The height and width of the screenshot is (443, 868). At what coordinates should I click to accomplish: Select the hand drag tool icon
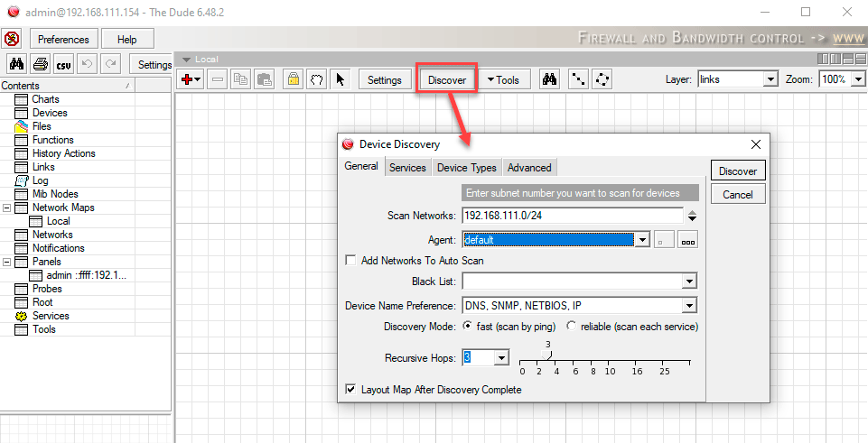[x=316, y=79]
